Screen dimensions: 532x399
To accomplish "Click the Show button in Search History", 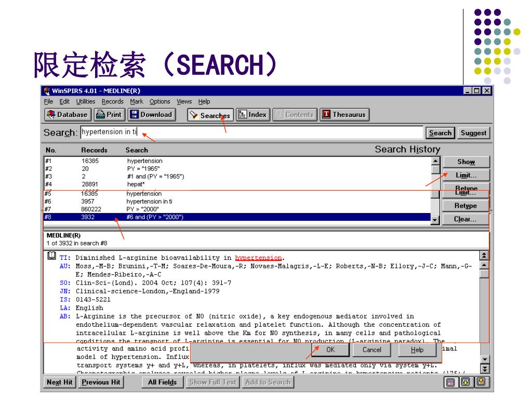I will click(466, 162).
